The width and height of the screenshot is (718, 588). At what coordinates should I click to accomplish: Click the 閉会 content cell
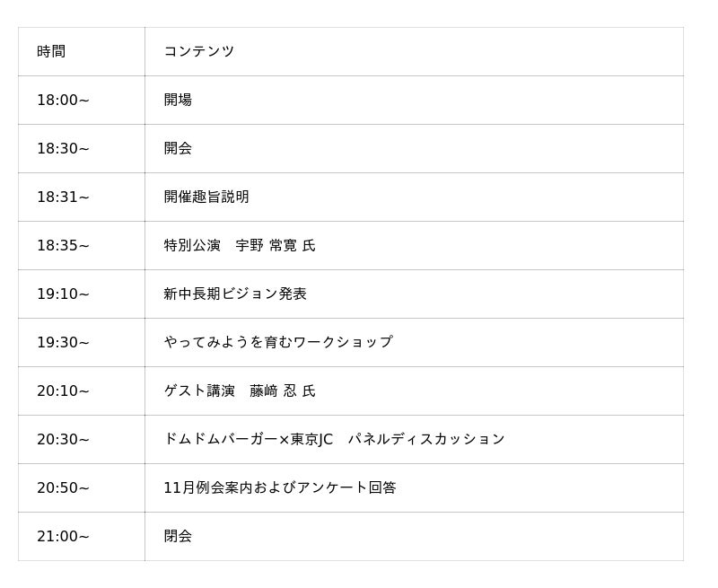click(178, 537)
